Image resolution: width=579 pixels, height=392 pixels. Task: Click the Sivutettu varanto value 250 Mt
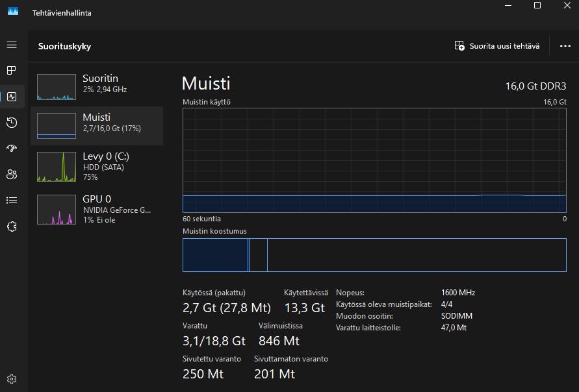[203, 374]
